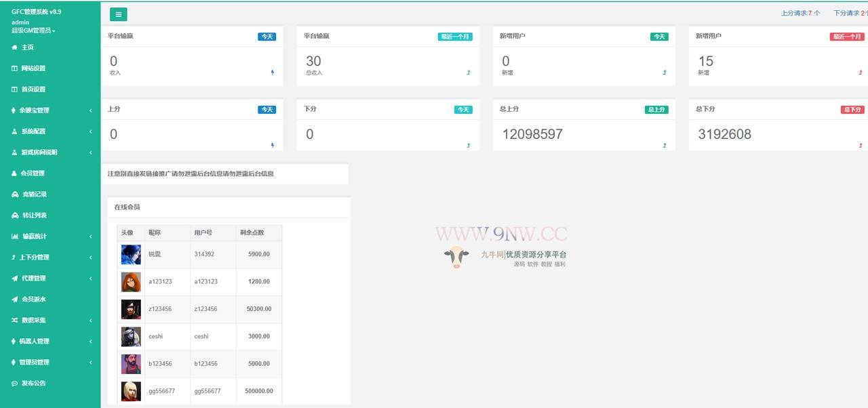This screenshot has height=408, width=868.
Task: Click the 在线会员 panel heading
Action: 127,207
